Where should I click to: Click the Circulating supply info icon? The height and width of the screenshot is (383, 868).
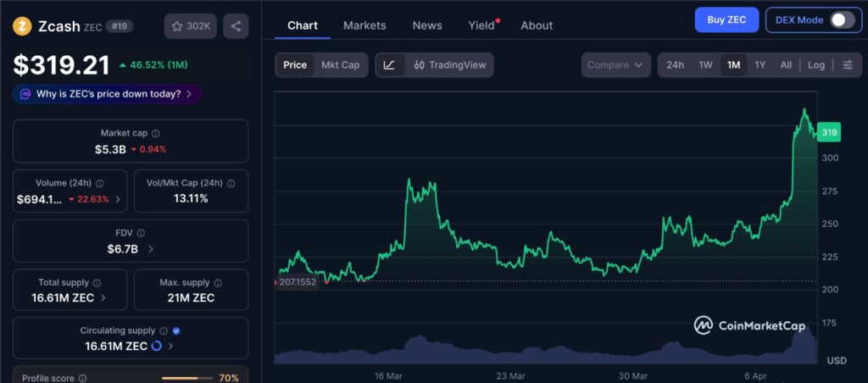164,331
